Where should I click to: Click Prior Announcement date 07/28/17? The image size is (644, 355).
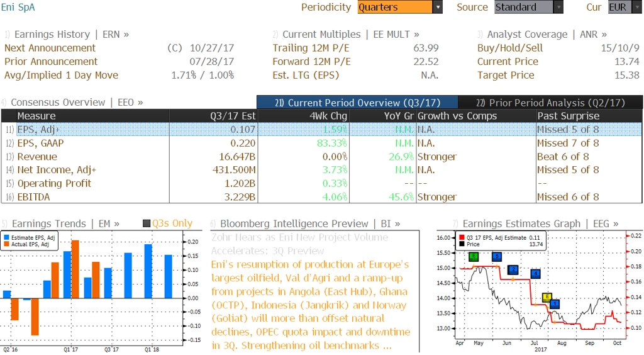[211, 61]
